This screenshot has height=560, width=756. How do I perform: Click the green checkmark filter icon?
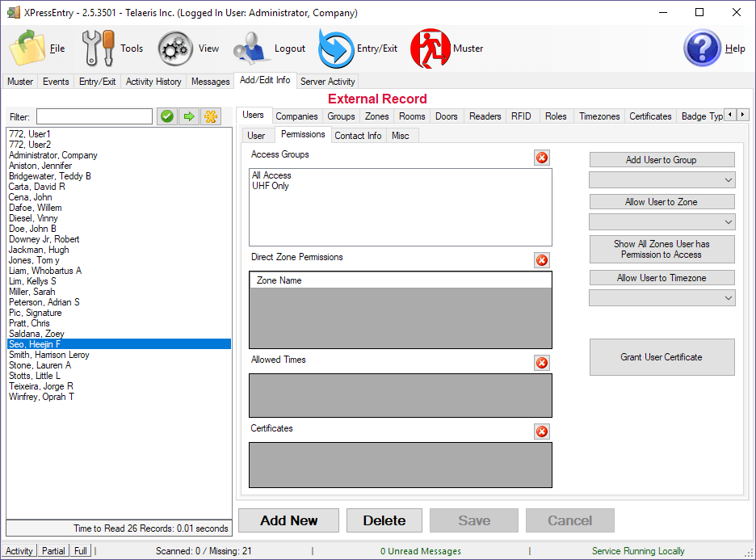tap(167, 116)
